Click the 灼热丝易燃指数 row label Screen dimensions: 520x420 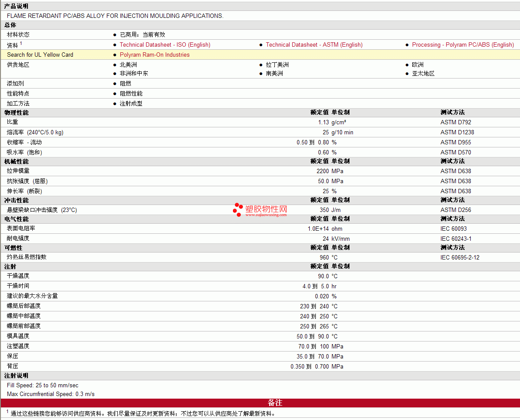click(27, 257)
